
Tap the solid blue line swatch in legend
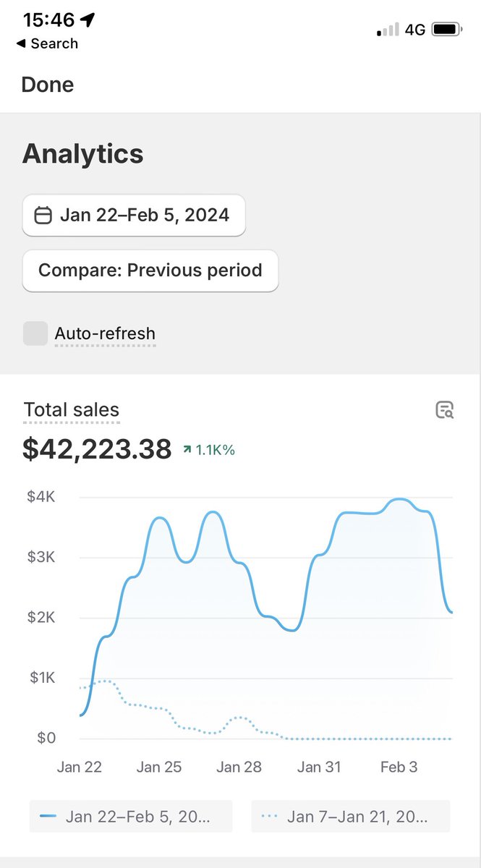point(48,817)
